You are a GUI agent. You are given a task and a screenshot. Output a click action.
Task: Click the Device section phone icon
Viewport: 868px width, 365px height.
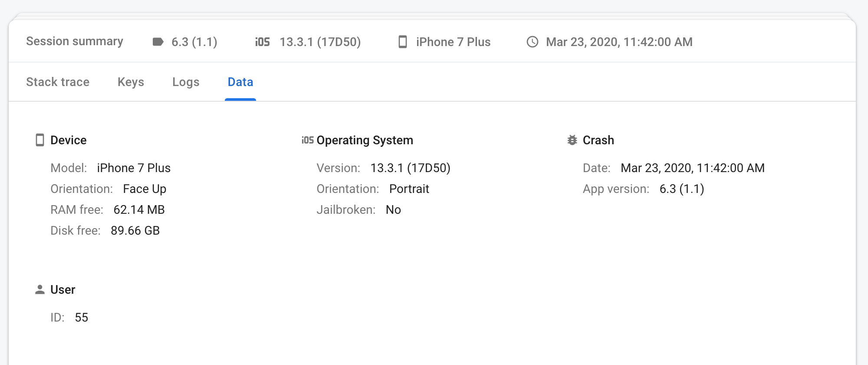click(x=40, y=140)
